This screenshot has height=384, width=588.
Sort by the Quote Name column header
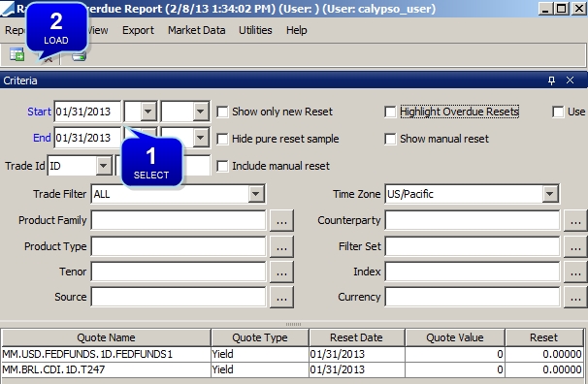[x=106, y=337]
